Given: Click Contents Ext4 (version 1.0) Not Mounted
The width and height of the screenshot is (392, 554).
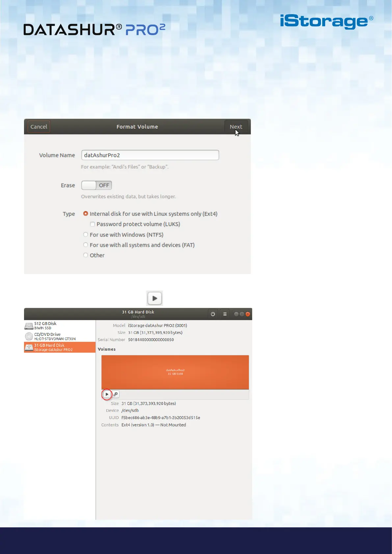Looking at the screenshot, I should (x=154, y=425).
